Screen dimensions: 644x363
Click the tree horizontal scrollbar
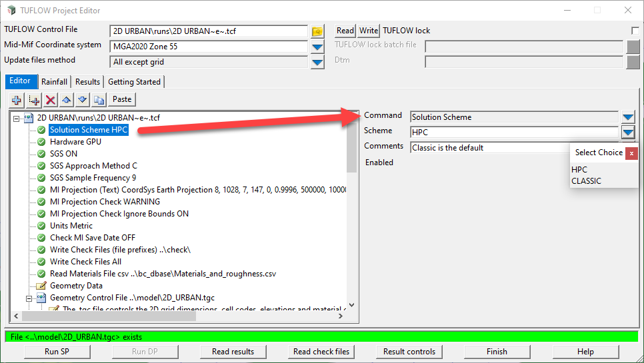pyautogui.click(x=178, y=316)
